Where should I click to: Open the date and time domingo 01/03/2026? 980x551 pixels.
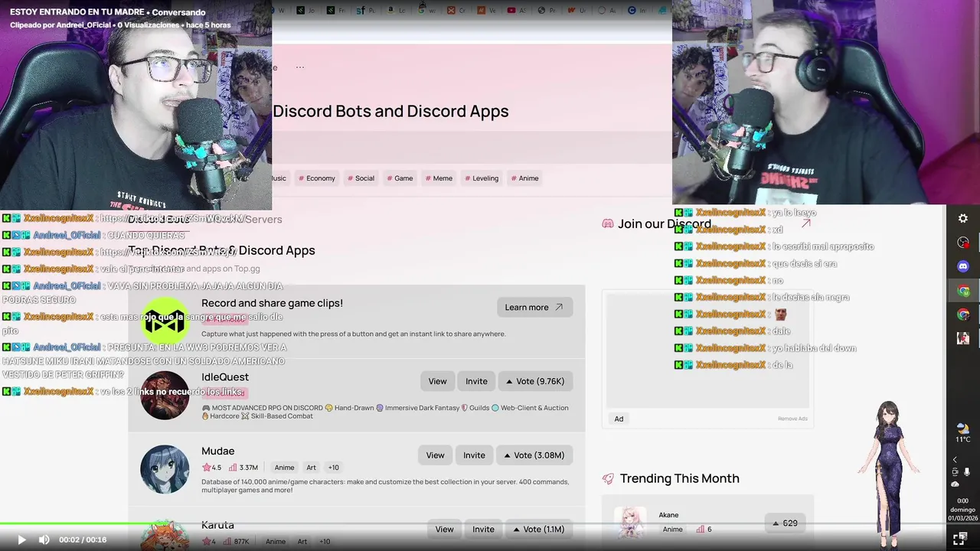pos(963,510)
